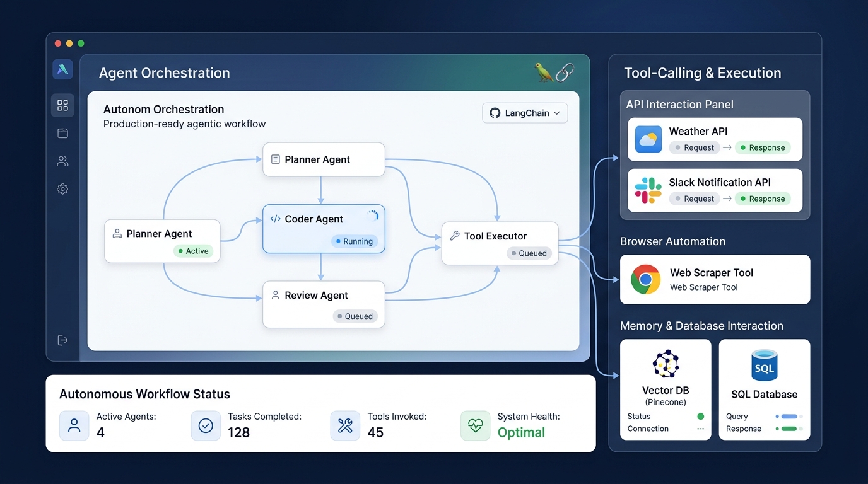Click the Request pill under Weather API
868x484 pixels.
coord(694,147)
